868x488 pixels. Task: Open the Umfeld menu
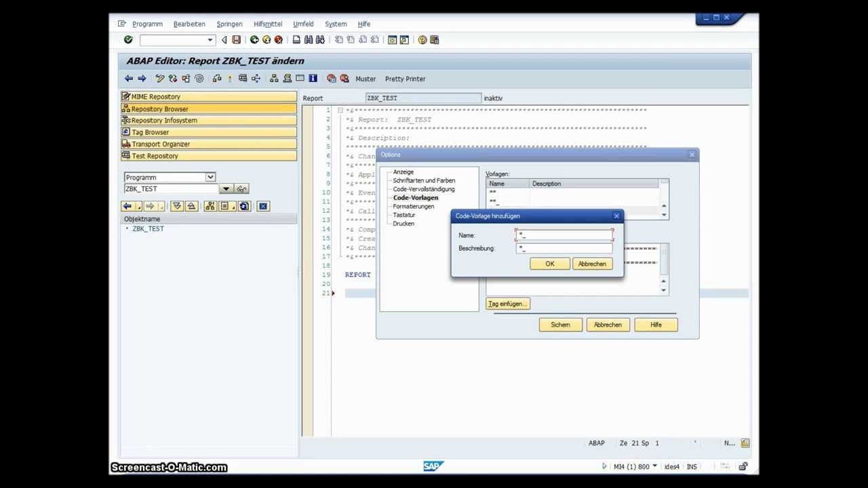pyautogui.click(x=303, y=24)
